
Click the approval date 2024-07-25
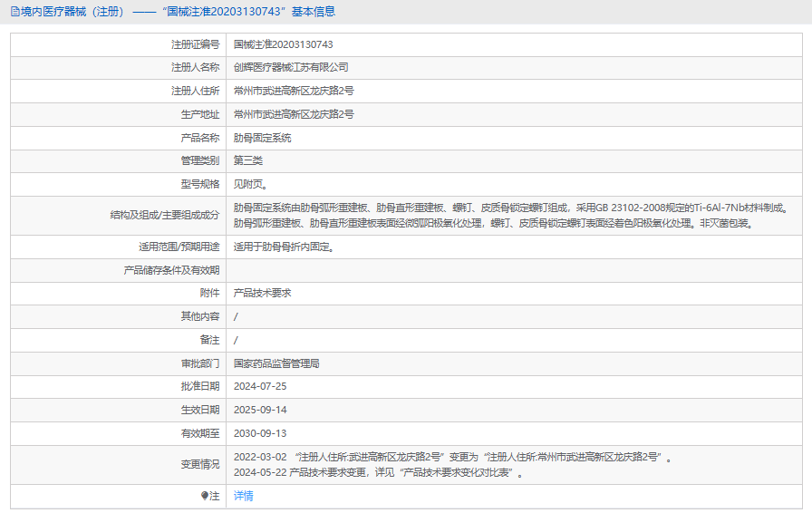[260, 387]
